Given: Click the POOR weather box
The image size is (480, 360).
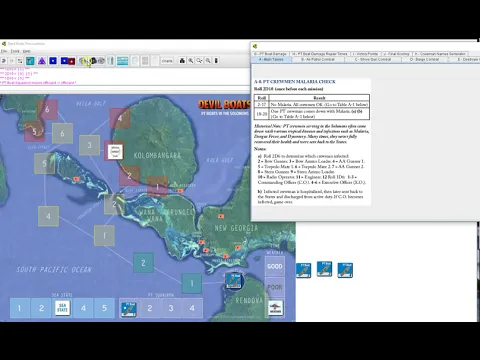Looking at the screenshot, I should pyautogui.click(x=275, y=287).
